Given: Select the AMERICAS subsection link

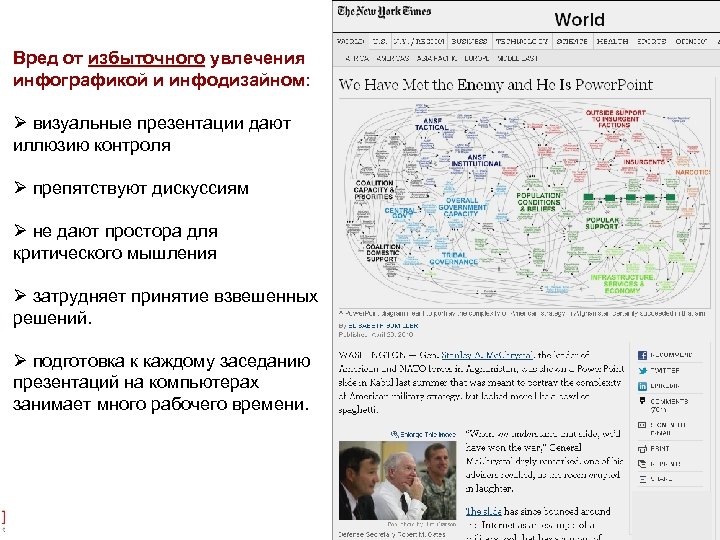Looking at the screenshot, I should click(x=393, y=58).
